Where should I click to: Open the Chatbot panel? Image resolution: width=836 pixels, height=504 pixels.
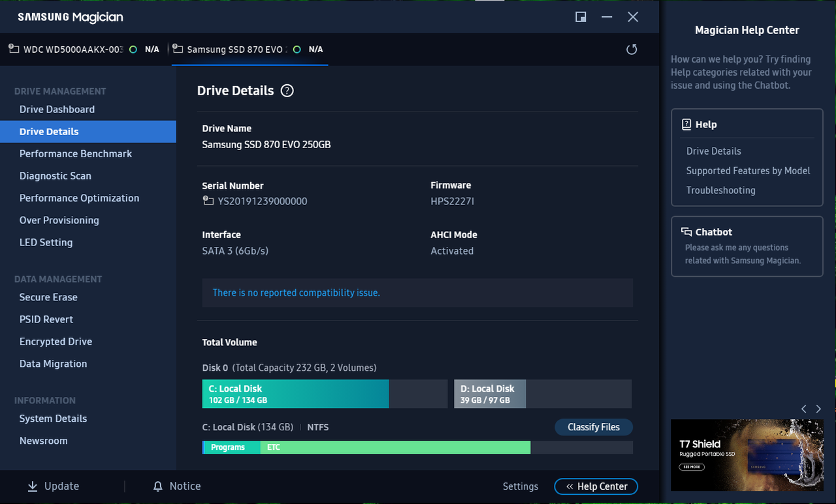coord(747,247)
